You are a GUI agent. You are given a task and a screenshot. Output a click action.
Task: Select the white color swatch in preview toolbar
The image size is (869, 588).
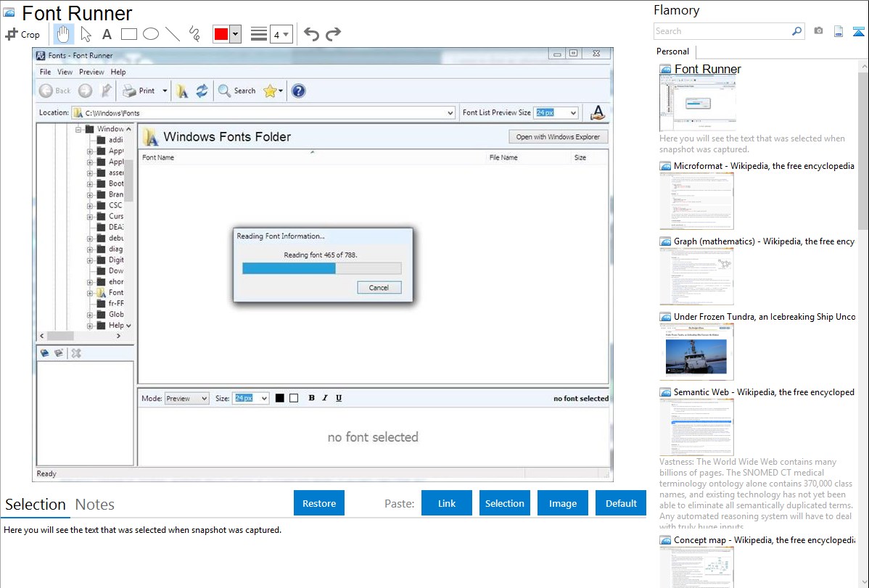[294, 398]
